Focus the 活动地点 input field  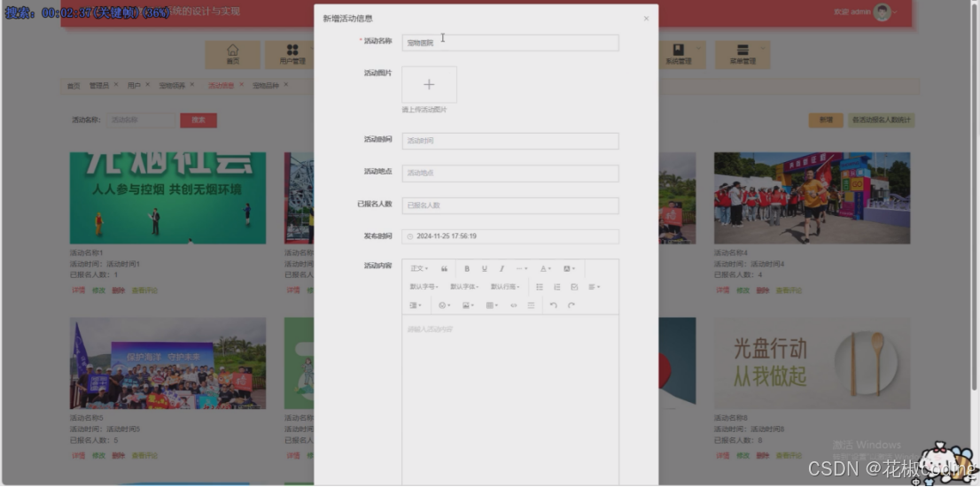click(x=510, y=174)
